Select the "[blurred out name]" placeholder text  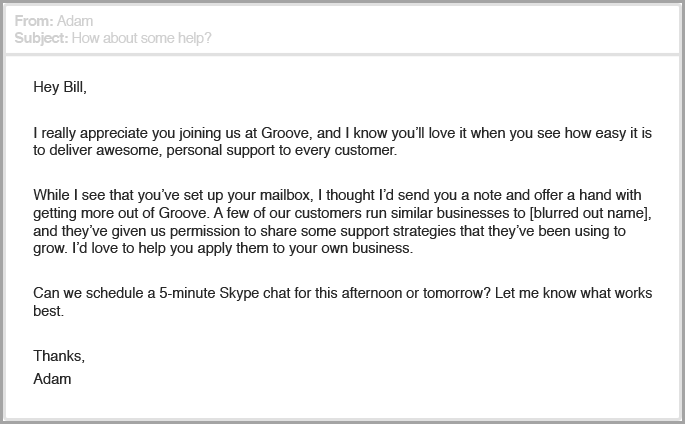click(x=588, y=213)
